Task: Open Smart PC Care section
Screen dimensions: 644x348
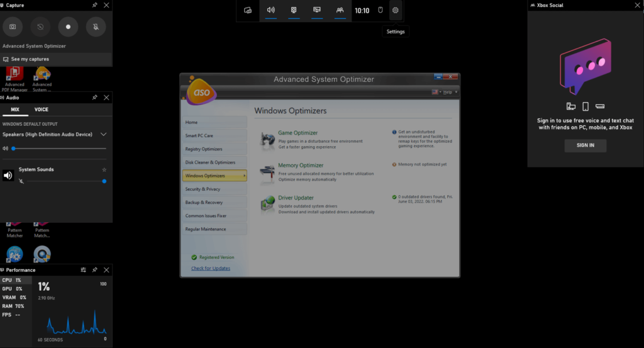Action: tap(214, 135)
